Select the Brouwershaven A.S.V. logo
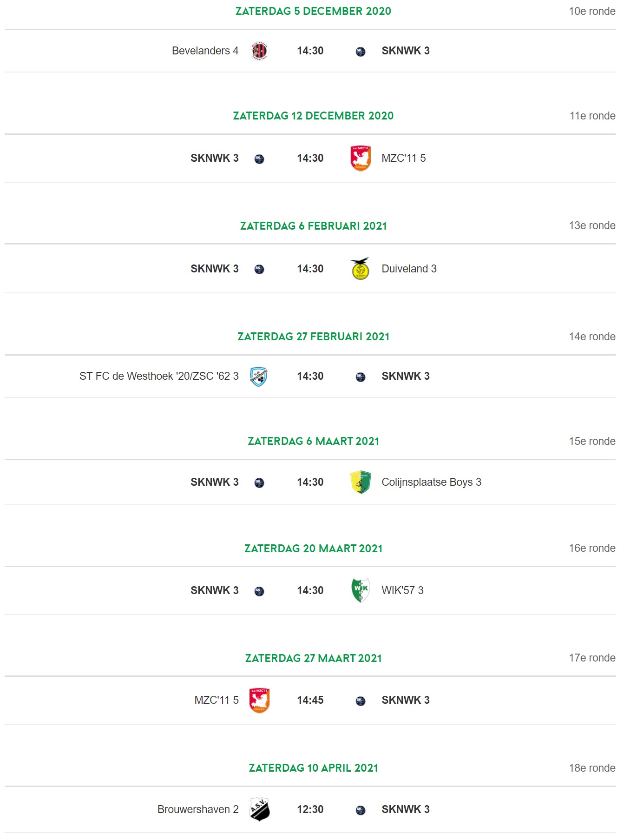This screenshot has width=624, height=840. pyautogui.click(x=259, y=810)
